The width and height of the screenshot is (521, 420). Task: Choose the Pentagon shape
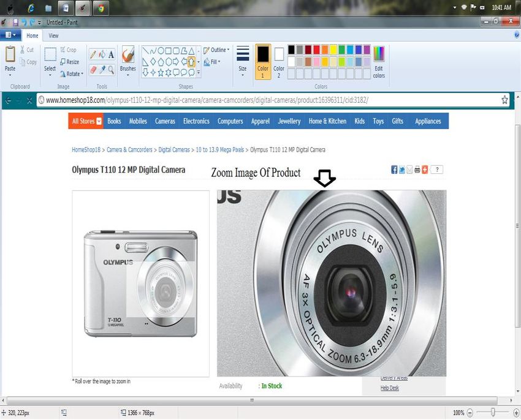point(161,62)
